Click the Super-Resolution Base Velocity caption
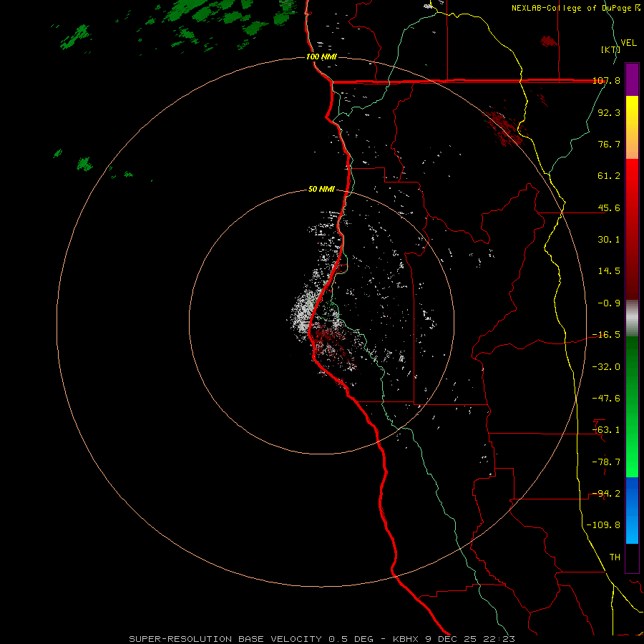The image size is (644, 644). click(x=321, y=639)
